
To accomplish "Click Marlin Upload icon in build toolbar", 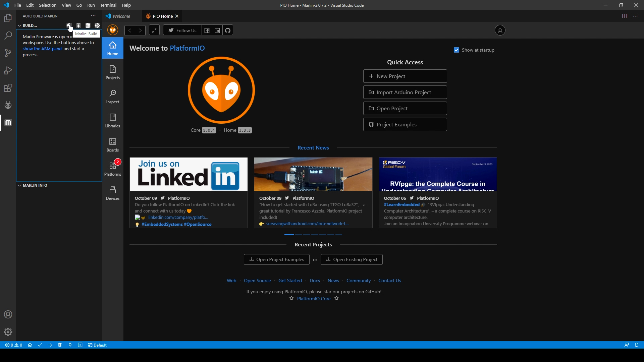I will tap(78, 25).
